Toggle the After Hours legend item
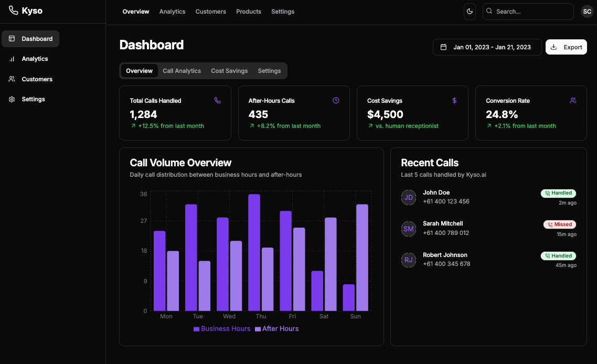 [x=276, y=328]
